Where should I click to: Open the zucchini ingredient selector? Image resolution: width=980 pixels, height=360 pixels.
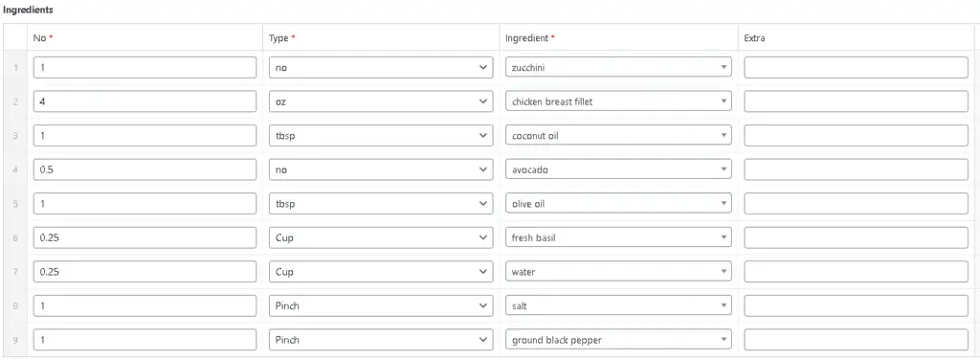coord(618,67)
